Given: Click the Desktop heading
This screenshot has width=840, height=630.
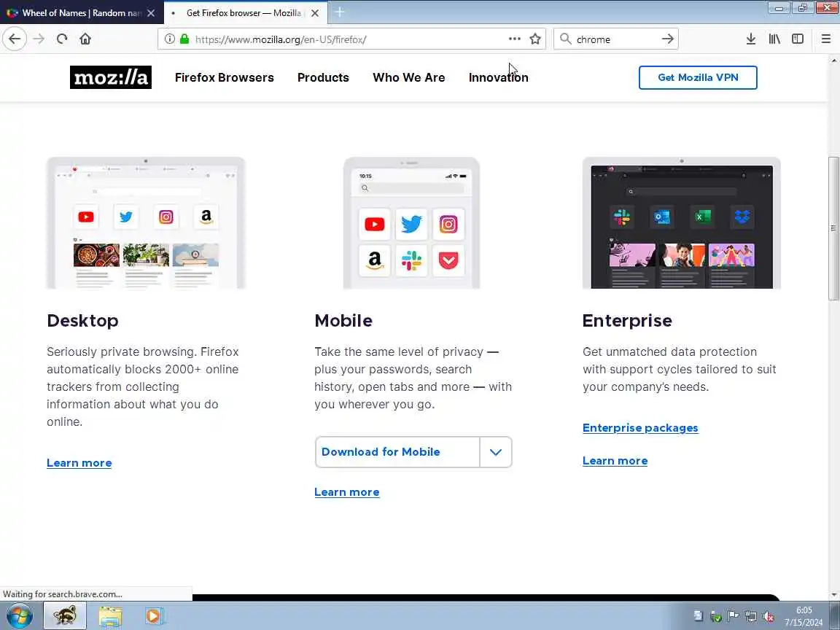Looking at the screenshot, I should [82, 321].
